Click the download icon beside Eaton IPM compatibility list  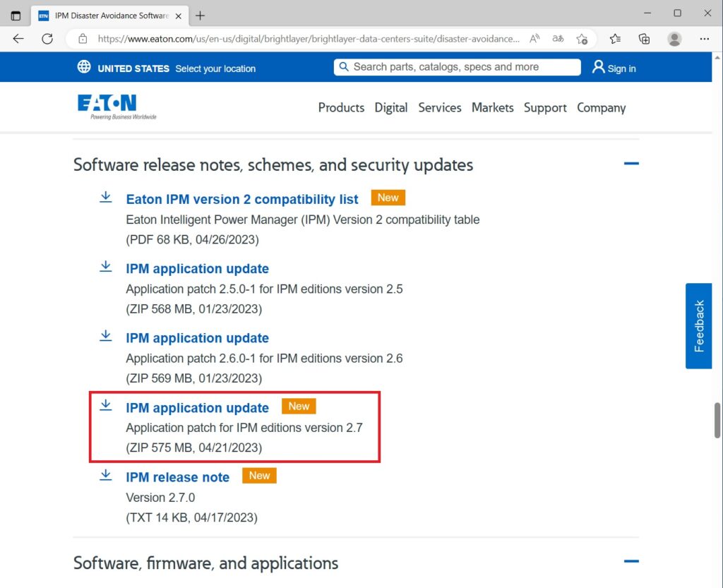pos(105,197)
